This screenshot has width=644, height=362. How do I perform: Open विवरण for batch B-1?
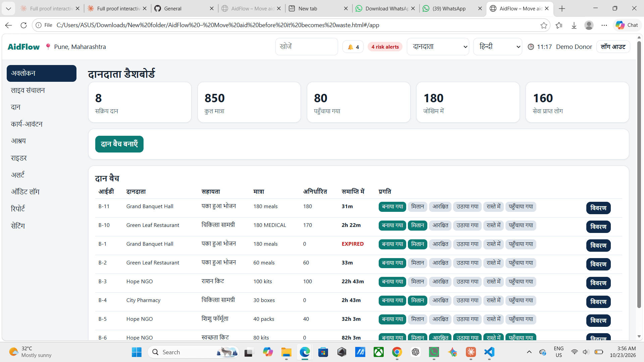pyautogui.click(x=598, y=246)
